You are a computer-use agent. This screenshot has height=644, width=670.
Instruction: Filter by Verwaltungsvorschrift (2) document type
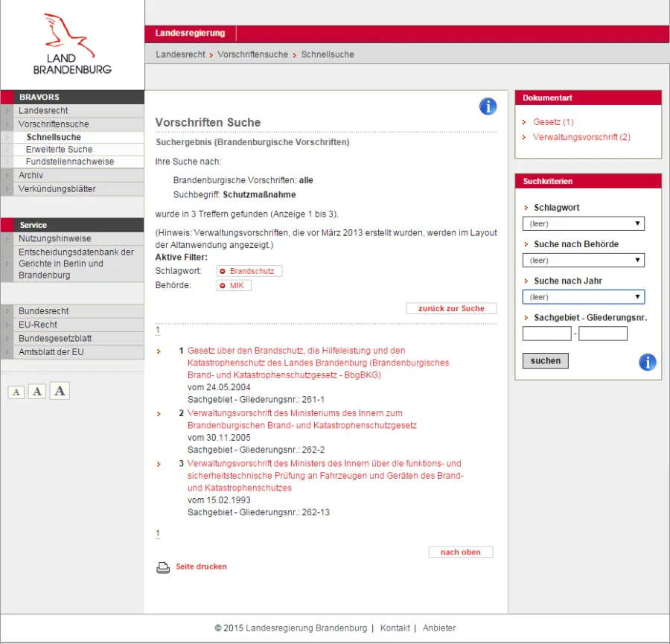581,137
